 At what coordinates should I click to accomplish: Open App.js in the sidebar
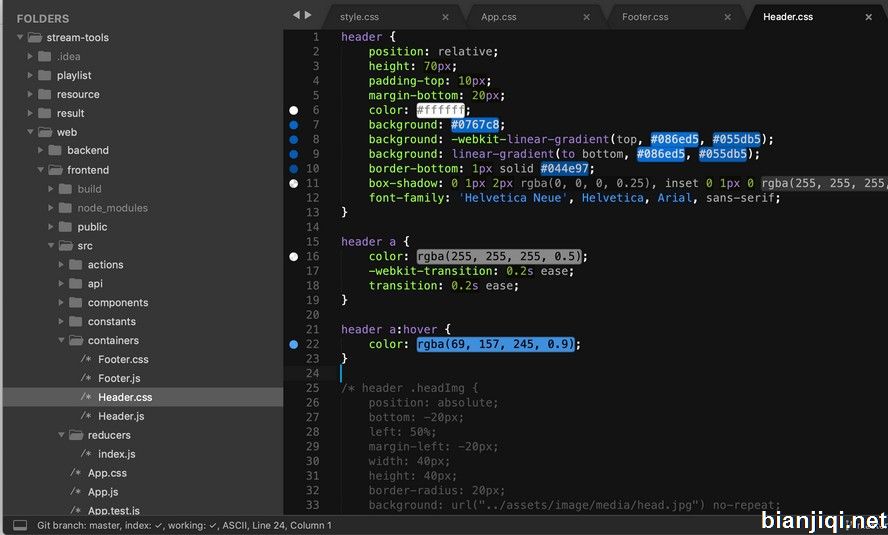[103, 492]
